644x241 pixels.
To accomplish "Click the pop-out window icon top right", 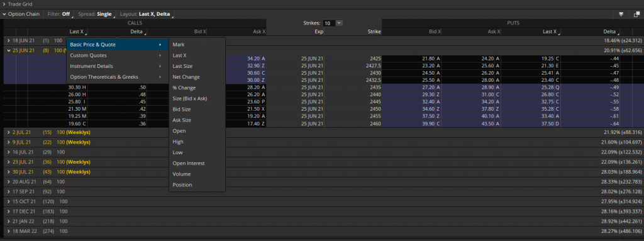I will click(636, 14).
